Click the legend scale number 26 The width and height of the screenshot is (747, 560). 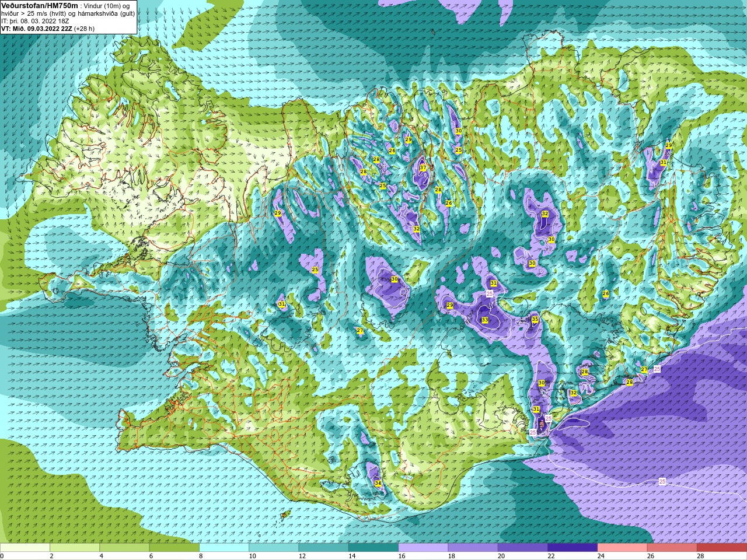point(651,556)
